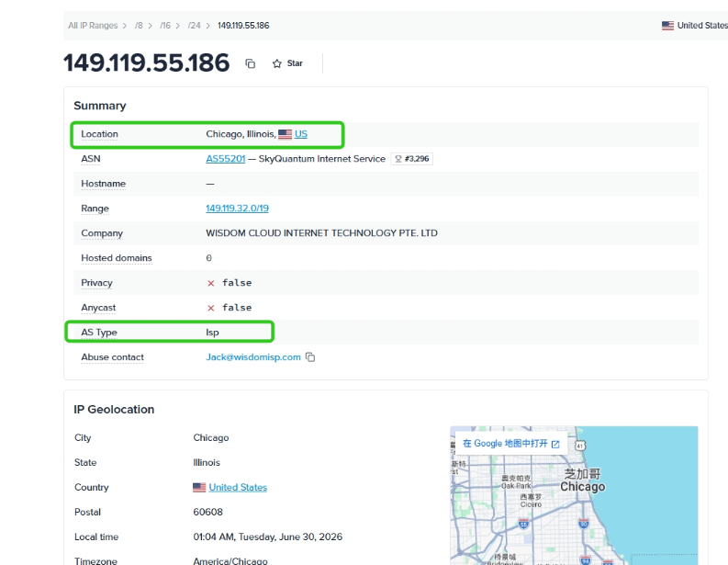Open the AS55201 ASN link
728x565 pixels.
(225, 159)
